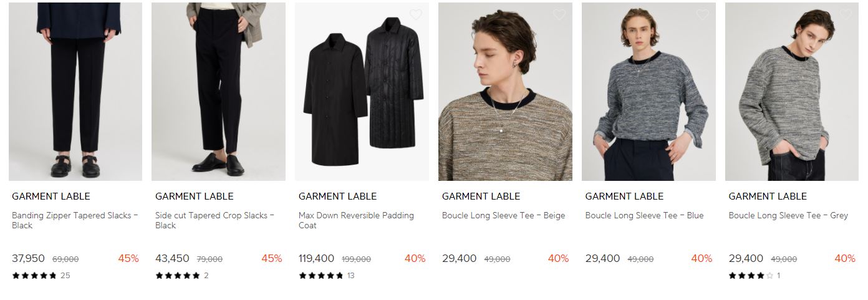Add Max Down Reversible Padding Coat to wishlist
The image size is (868, 300).
point(416,14)
